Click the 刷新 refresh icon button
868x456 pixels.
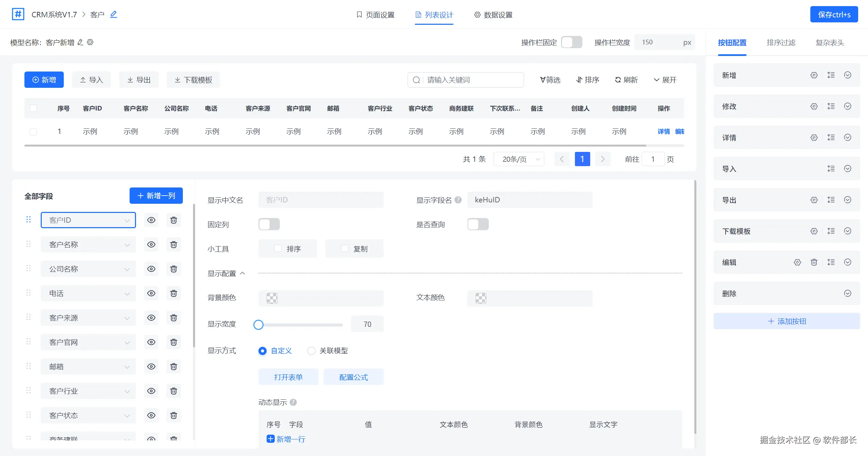click(626, 80)
